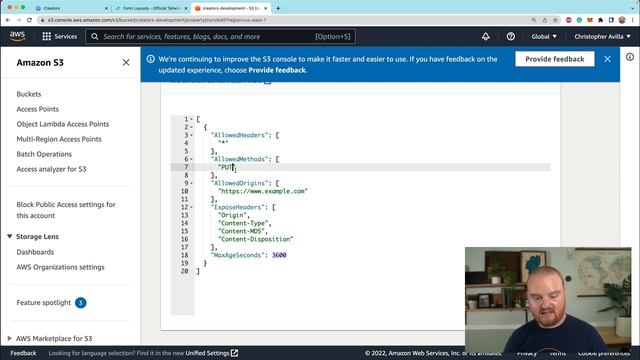Click the 3600 MaxAgeSeconds value
Image resolution: width=640 pixels, height=360 pixels.
pos(279,255)
